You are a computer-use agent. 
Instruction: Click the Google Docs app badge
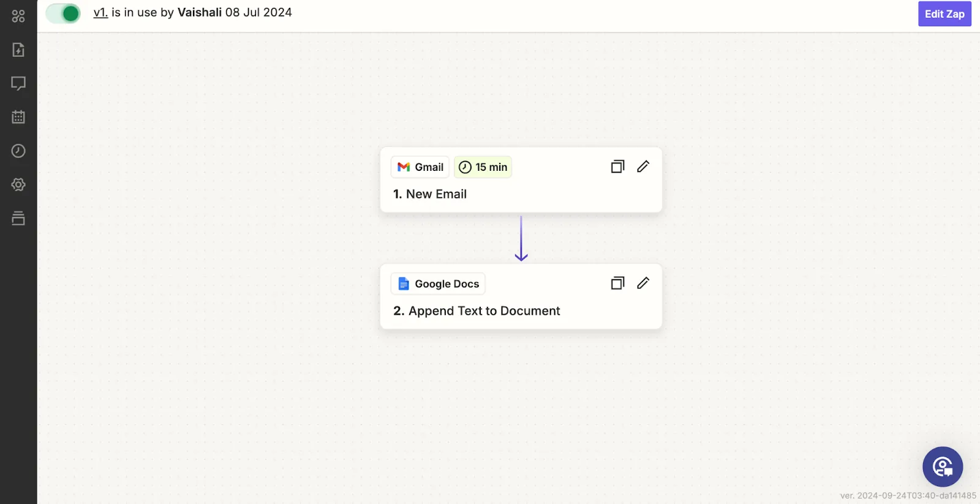pyautogui.click(x=438, y=284)
